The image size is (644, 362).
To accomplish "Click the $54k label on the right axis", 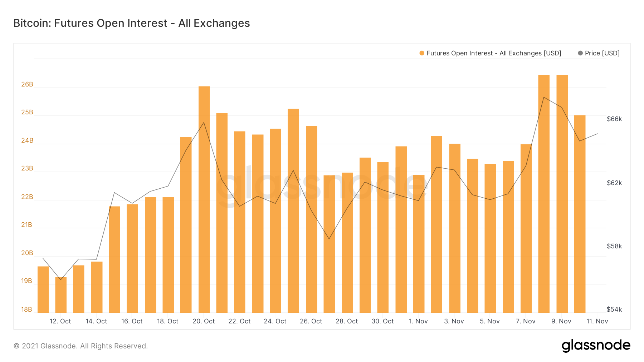I will (614, 309).
